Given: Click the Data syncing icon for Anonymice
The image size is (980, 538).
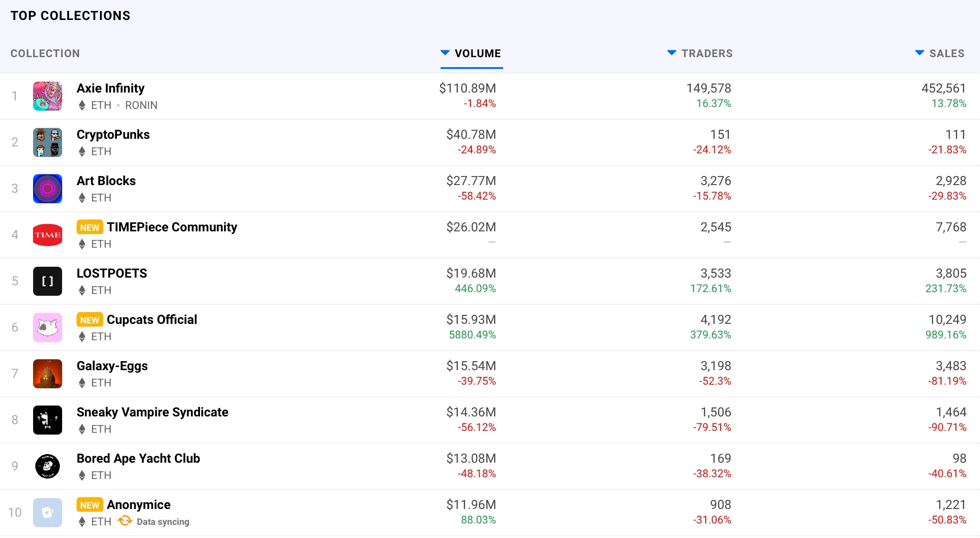Looking at the screenshot, I should (125, 521).
